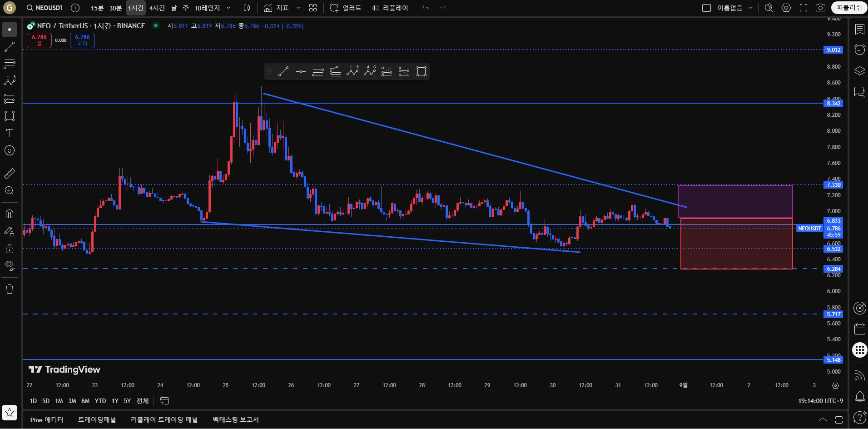Image resolution: width=868 pixels, height=429 pixels.
Task: Create an alert with 얼러트 button
Action: click(x=346, y=8)
